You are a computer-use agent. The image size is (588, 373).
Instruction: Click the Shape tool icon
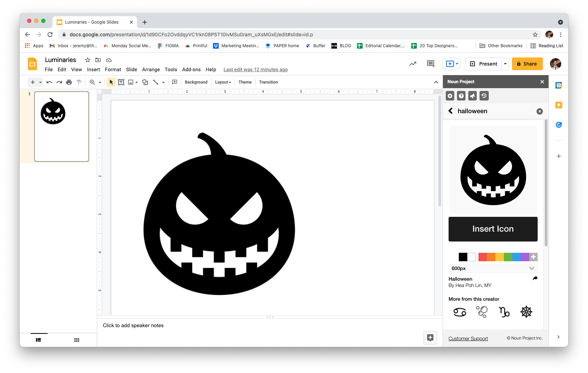(x=145, y=82)
